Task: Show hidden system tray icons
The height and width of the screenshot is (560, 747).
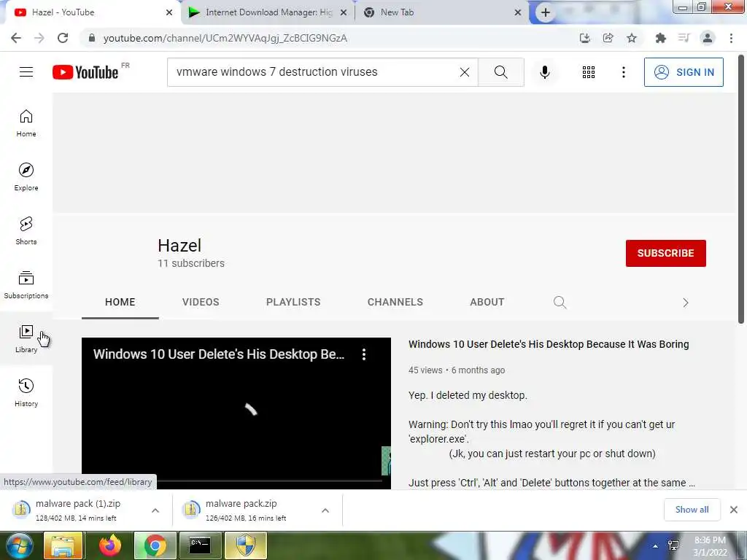Action: click(x=656, y=546)
